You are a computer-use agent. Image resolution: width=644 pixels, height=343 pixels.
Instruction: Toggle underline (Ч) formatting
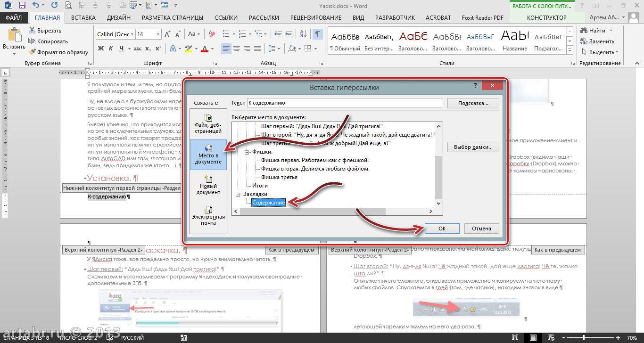(122, 49)
